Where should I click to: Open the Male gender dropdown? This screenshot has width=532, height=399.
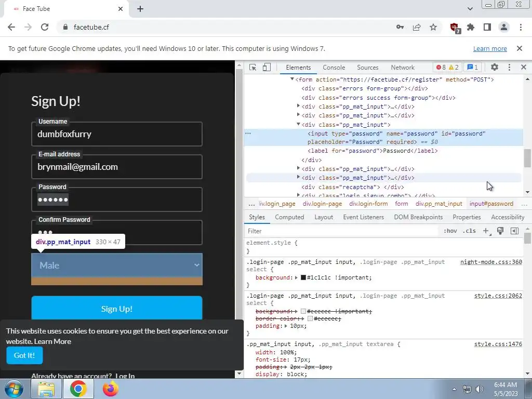(117, 265)
